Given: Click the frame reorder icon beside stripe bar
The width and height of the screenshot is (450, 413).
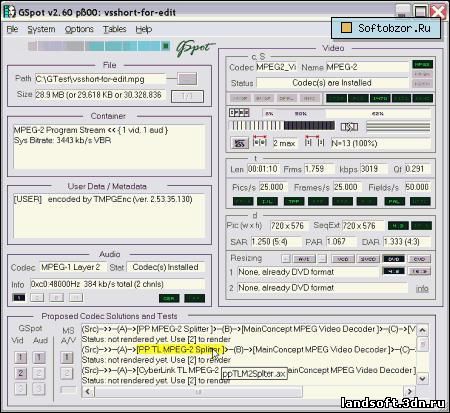Looking at the screenshot, I should point(349,126).
